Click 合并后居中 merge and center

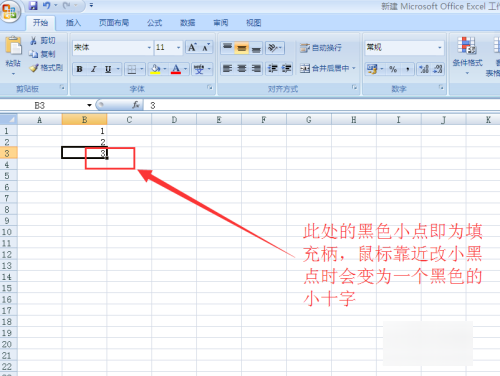(x=324, y=69)
